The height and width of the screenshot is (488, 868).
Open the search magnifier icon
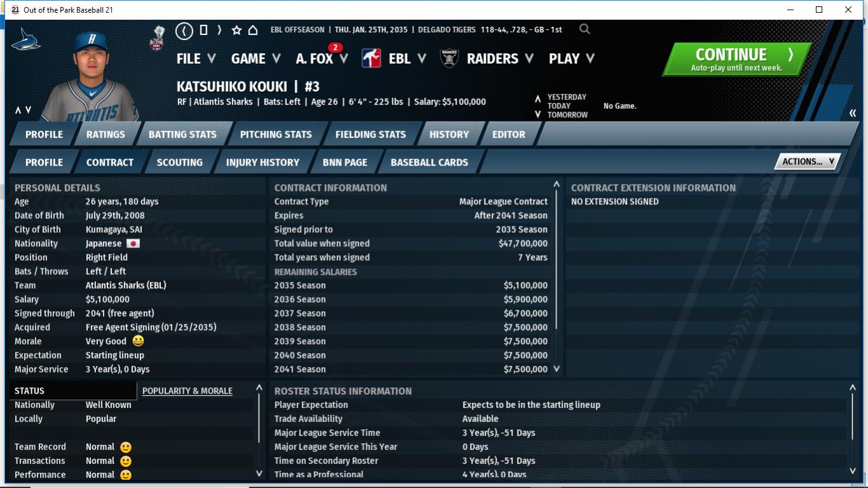(584, 29)
